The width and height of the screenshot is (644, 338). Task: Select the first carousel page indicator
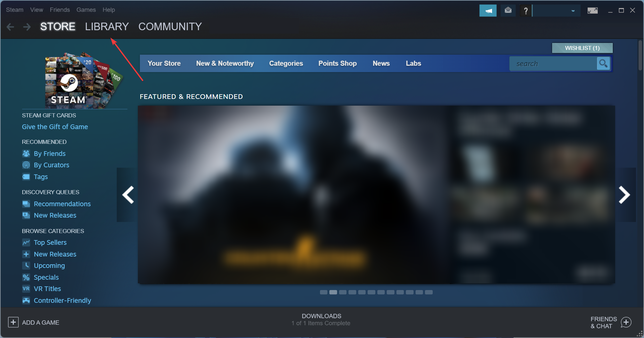click(x=323, y=292)
